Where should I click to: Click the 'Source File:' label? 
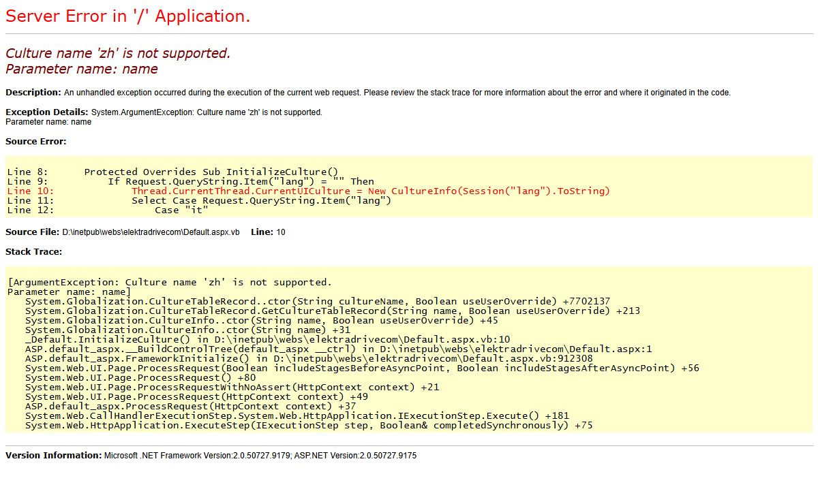[x=32, y=232]
